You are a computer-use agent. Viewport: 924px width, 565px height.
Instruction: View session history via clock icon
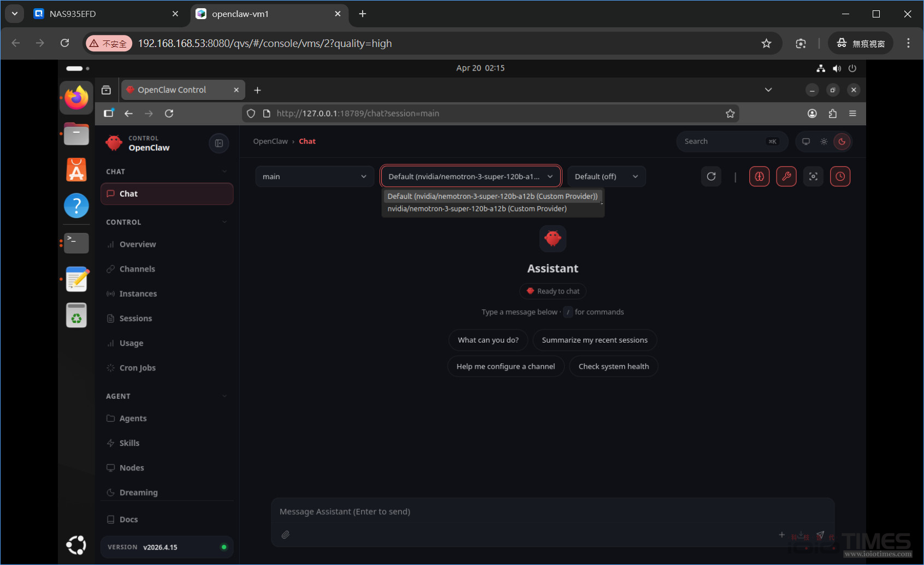pos(840,176)
